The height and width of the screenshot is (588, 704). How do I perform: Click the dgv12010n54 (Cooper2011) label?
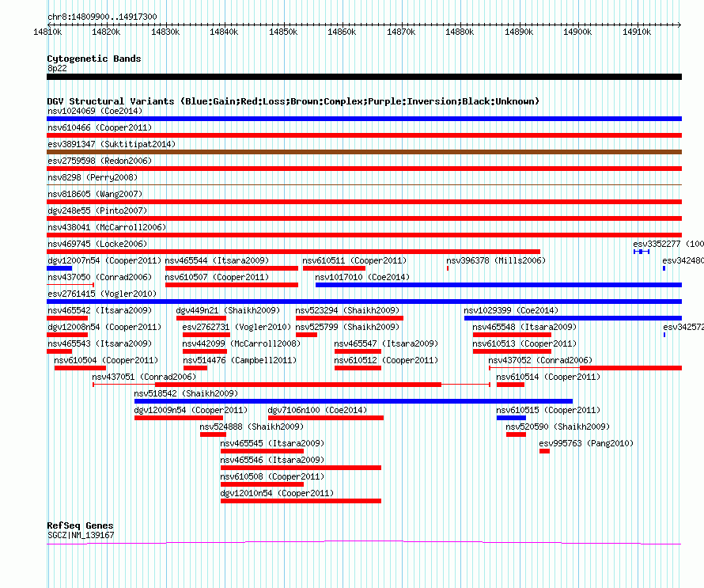tap(278, 493)
